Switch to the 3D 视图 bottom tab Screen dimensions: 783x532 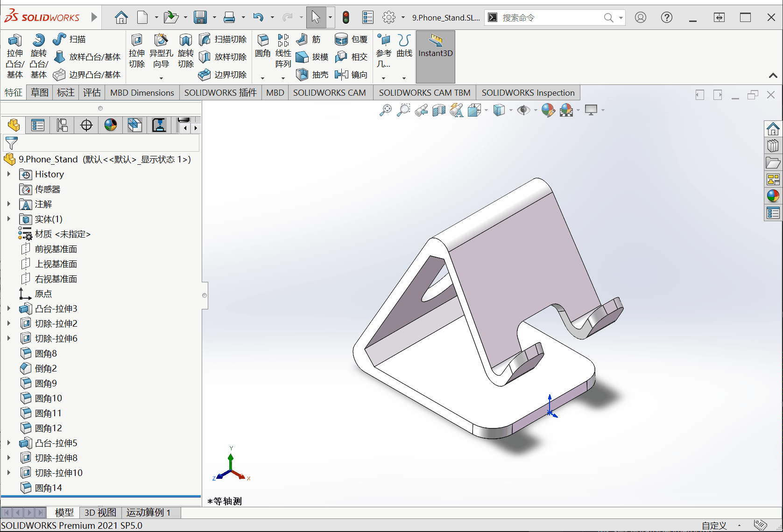pyautogui.click(x=100, y=512)
